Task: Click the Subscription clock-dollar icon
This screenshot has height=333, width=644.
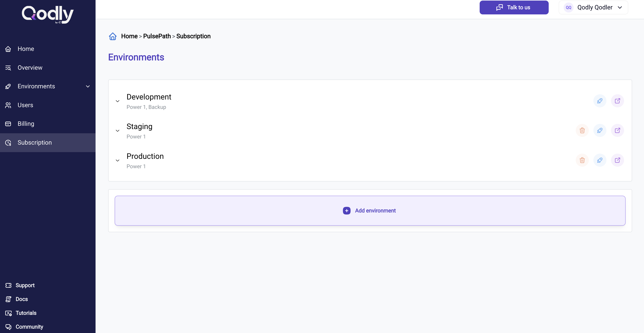Action: click(x=8, y=143)
